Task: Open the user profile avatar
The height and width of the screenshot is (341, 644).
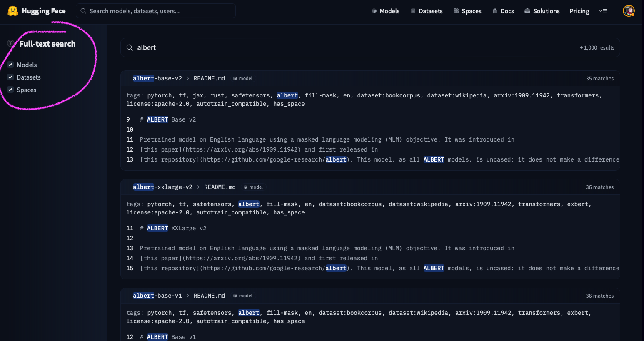Action: click(x=628, y=11)
